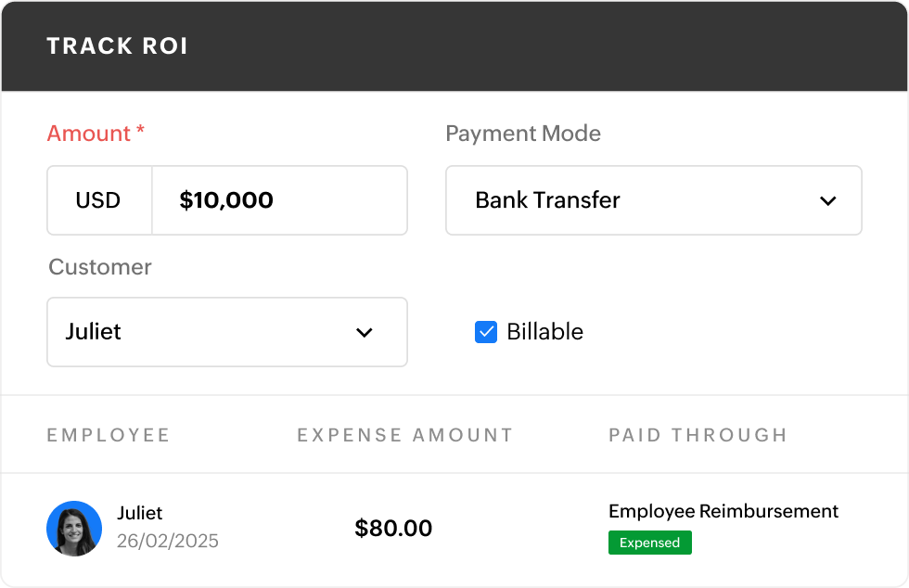This screenshot has width=909, height=588.
Task: Click the Customer dropdown chevron arrow
Action: click(365, 332)
